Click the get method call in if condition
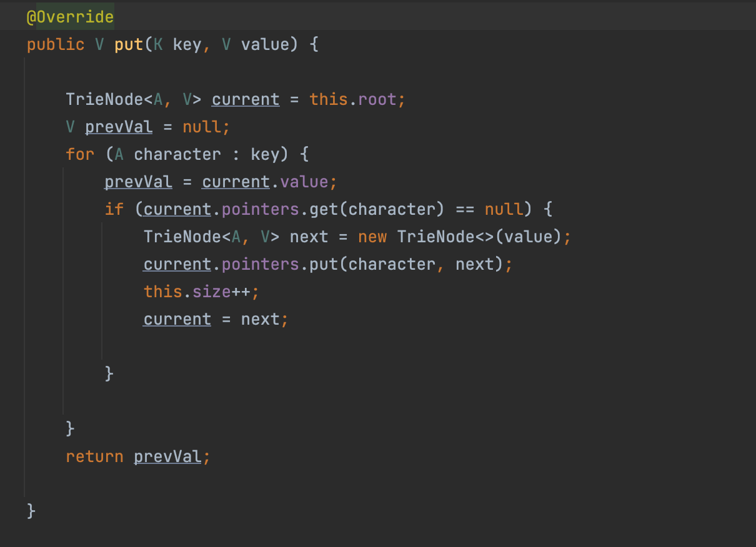This screenshot has width=756, height=547. [324, 209]
